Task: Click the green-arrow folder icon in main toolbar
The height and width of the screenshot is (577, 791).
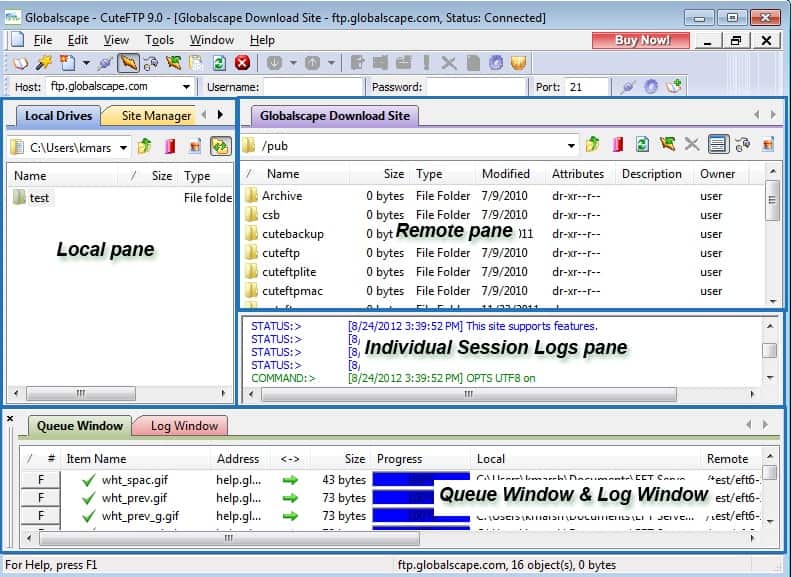Action: 173,63
